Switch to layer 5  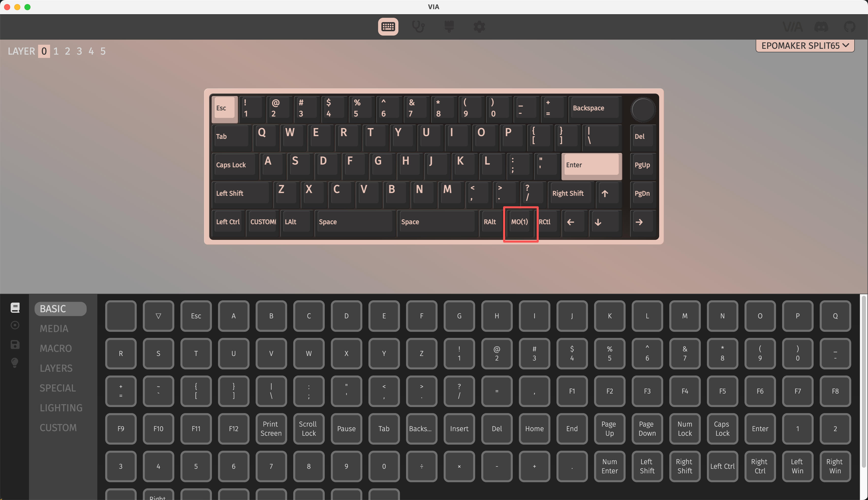[103, 51]
